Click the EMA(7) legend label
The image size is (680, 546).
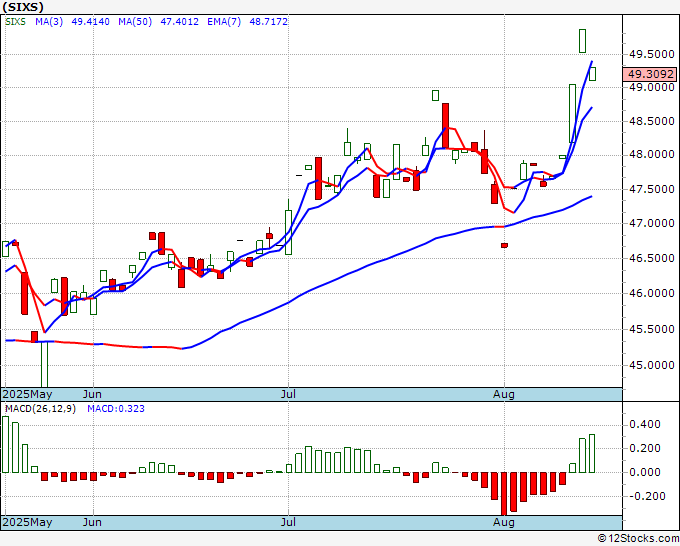tap(224, 21)
